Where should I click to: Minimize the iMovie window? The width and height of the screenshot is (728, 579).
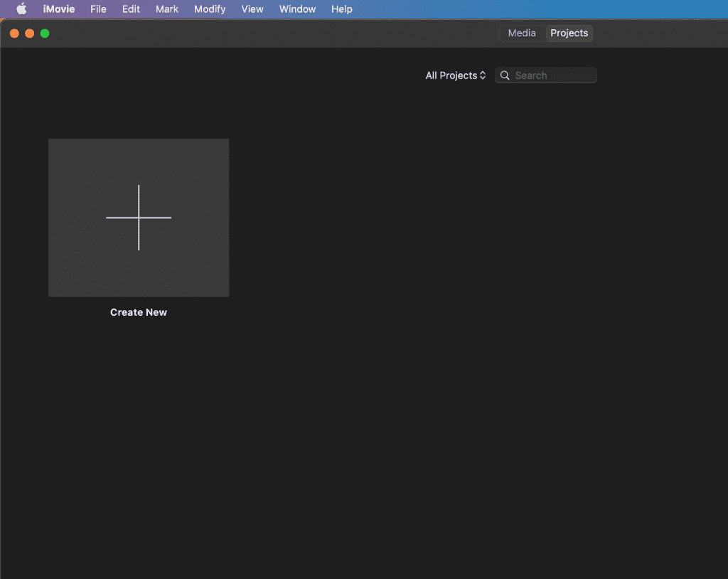click(30, 33)
